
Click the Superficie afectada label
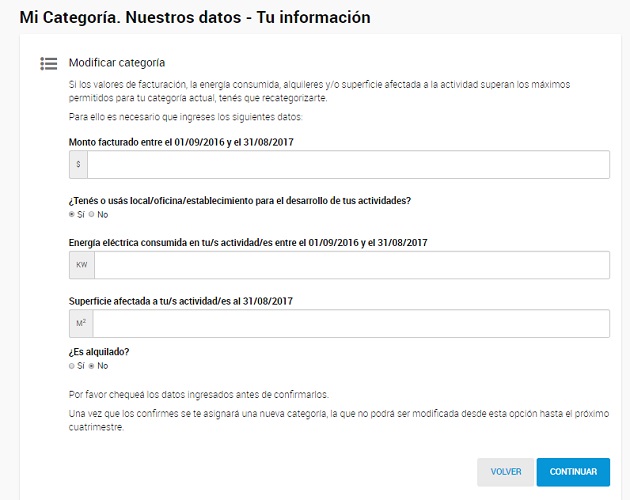point(180,301)
